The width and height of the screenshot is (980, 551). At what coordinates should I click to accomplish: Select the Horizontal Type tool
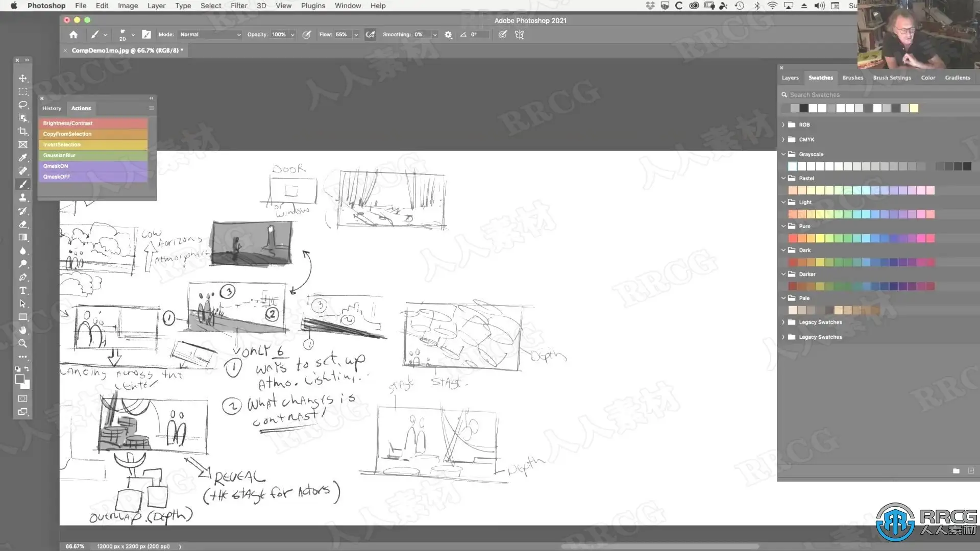click(23, 290)
